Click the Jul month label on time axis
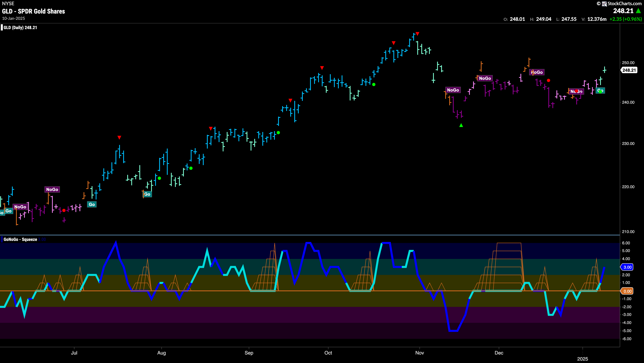The width and height of the screenshot is (644, 363). tap(74, 353)
